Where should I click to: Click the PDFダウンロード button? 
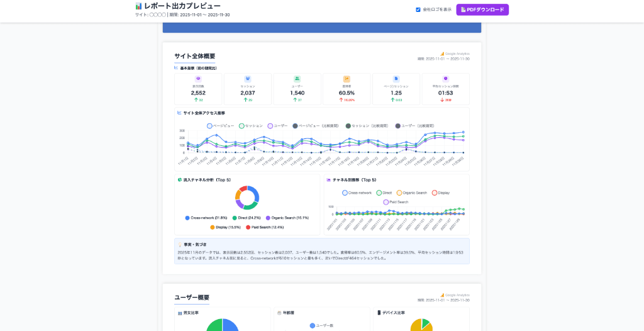(x=482, y=9)
